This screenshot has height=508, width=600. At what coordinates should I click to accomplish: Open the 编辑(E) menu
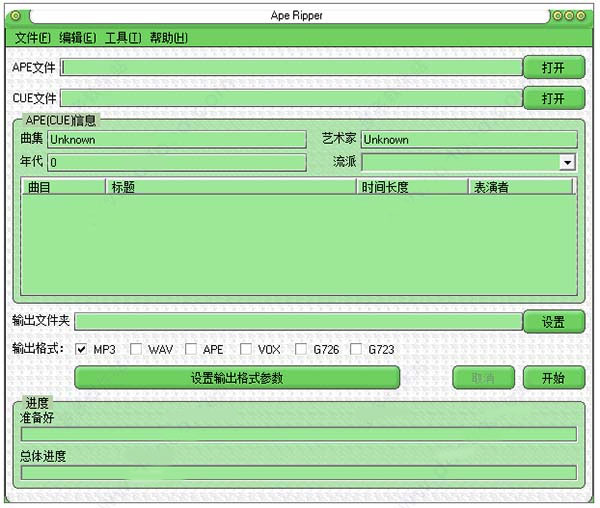click(x=78, y=38)
